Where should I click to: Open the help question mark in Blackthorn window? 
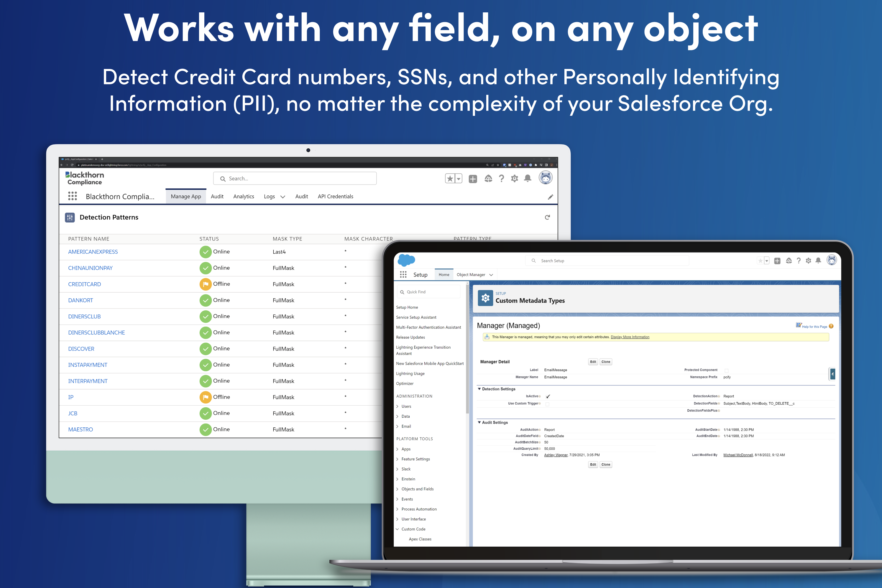(x=501, y=179)
